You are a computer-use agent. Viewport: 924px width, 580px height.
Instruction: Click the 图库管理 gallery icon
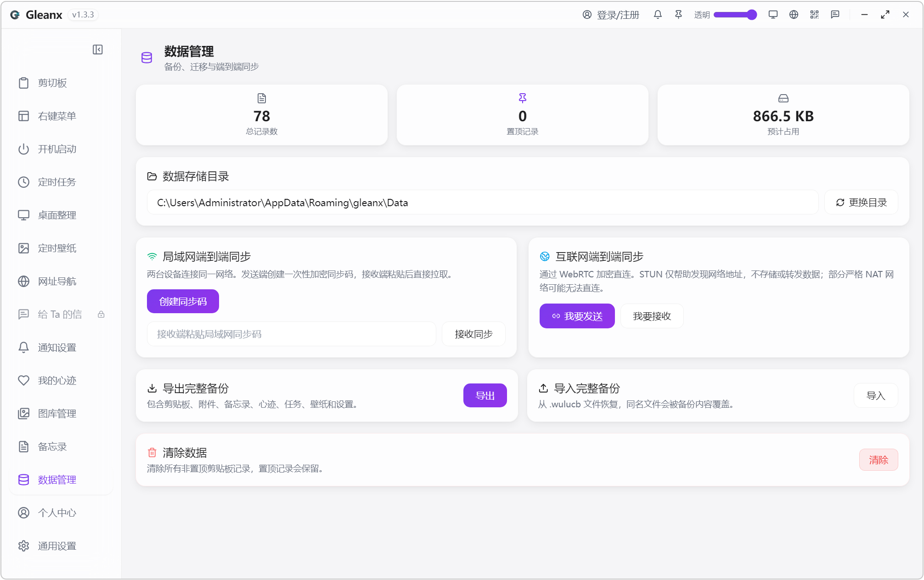23,414
